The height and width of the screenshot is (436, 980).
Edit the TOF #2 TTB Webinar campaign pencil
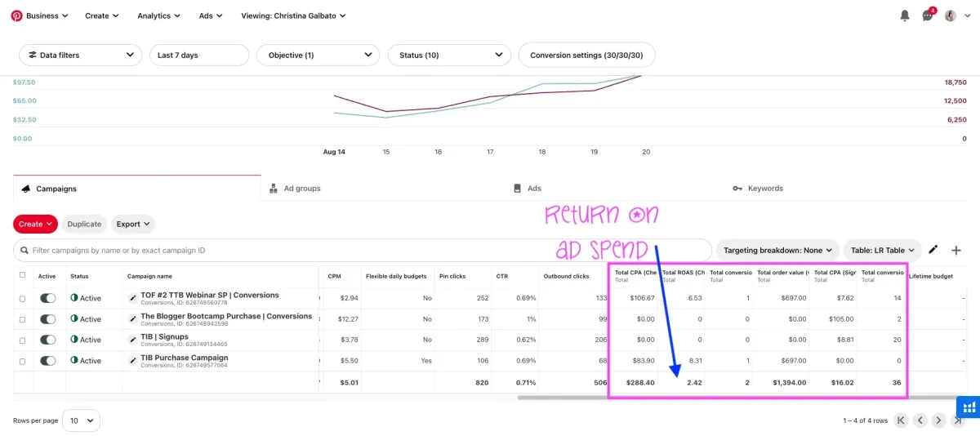133,298
